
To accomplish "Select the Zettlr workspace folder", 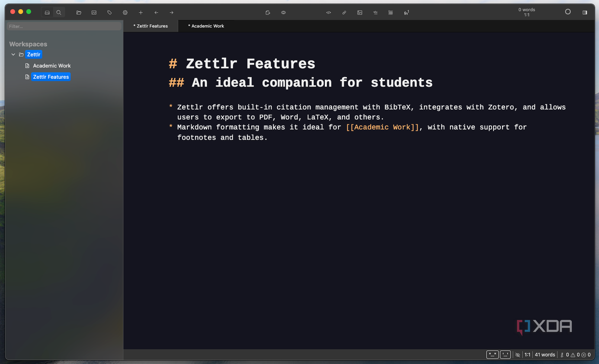I will (x=34, y=54).
